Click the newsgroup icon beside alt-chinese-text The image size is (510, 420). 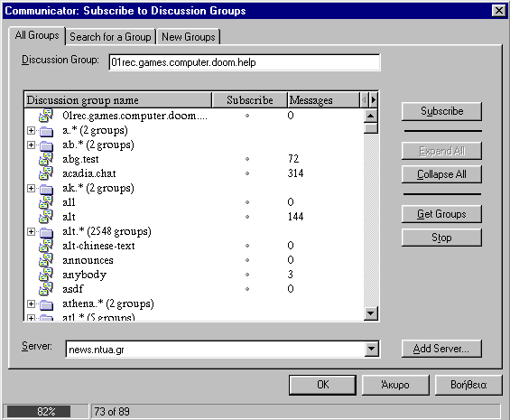pos(46,246)
